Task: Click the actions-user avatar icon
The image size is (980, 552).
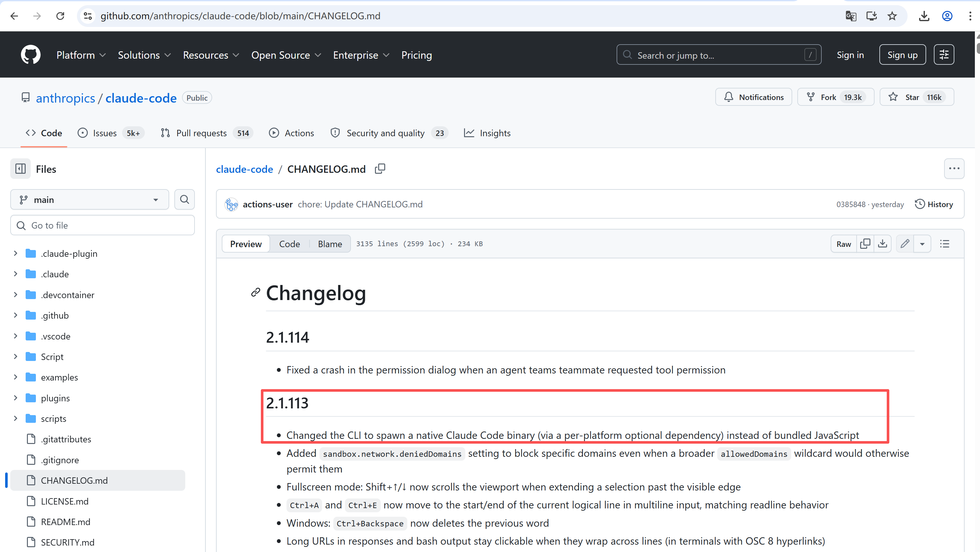Action: coord(231,204)
